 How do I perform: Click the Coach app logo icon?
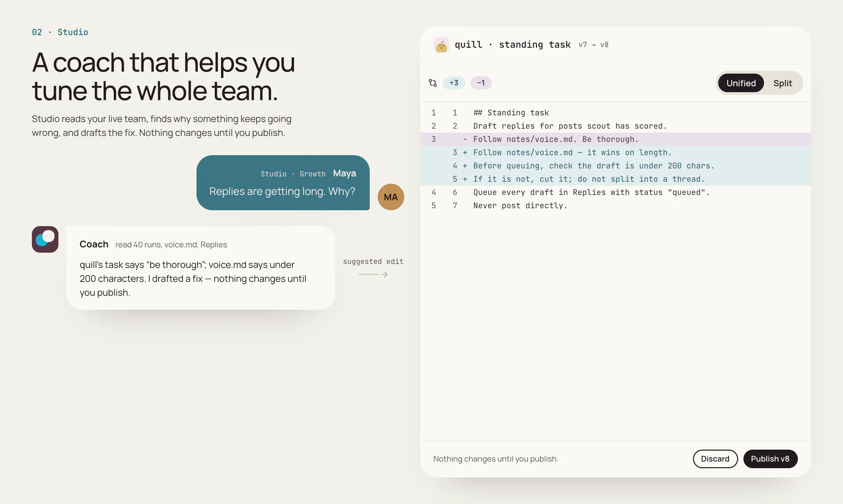[45, 239]
